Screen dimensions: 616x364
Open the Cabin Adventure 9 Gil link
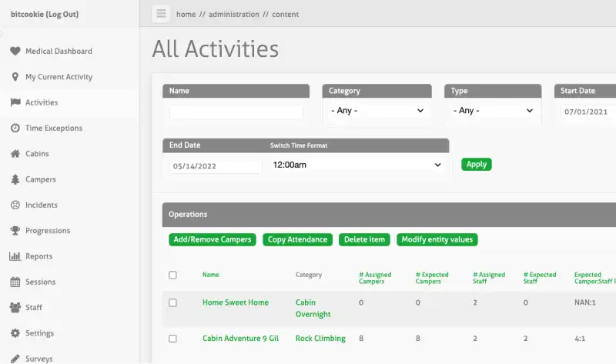coord(240,338)
